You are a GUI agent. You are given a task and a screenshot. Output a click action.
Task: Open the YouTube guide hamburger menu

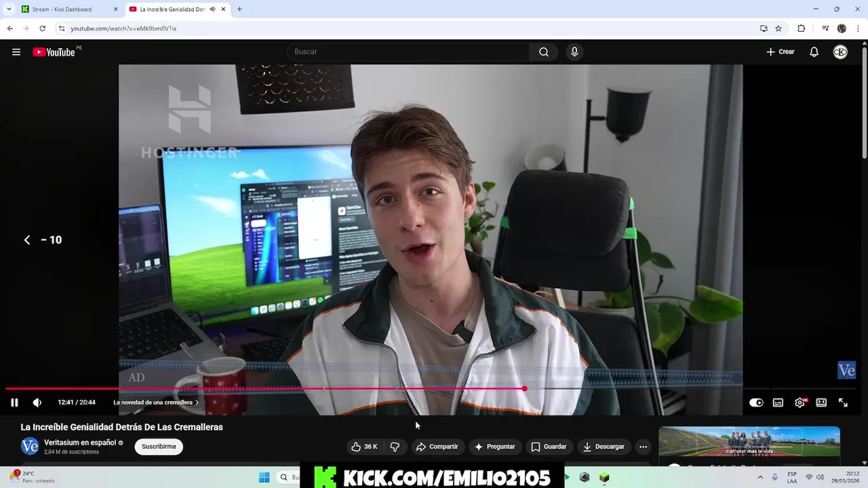(x=16, y=52)
